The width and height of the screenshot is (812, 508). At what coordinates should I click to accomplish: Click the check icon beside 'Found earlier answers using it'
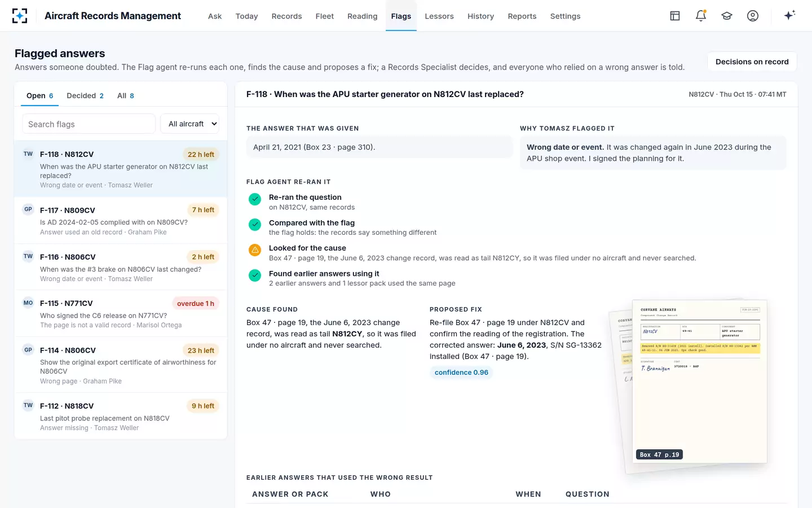coord(255,275)
